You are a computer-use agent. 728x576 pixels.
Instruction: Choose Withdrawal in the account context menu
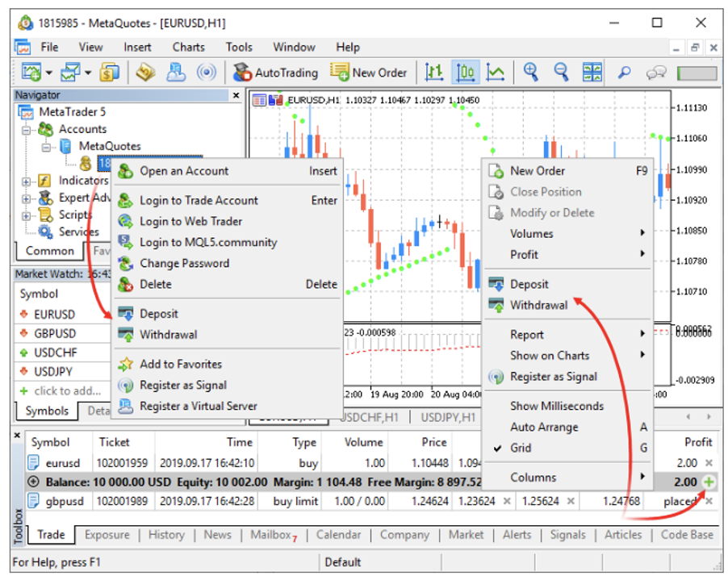click(x=227, y=335)
